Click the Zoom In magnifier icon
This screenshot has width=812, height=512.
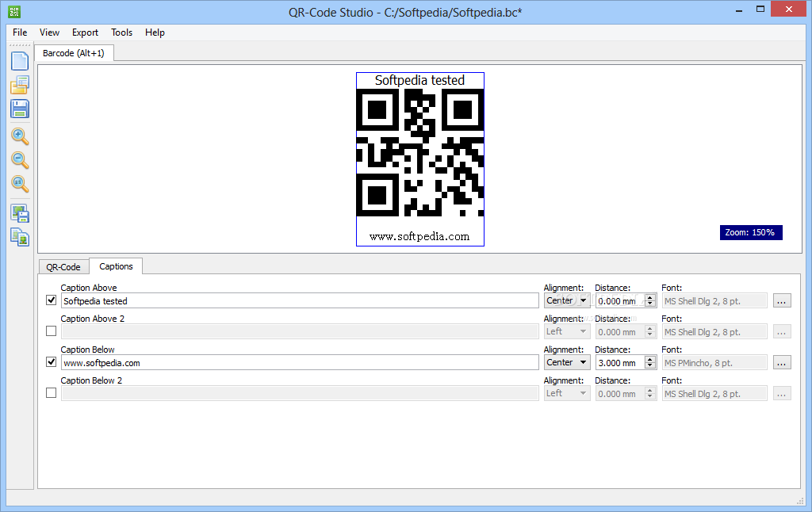(x=20, y=136)
